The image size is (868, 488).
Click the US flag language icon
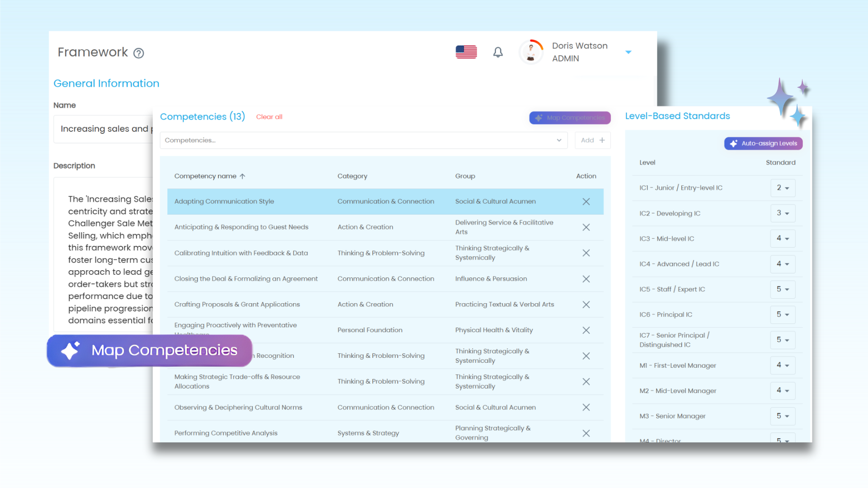click(x=466, y=52)
